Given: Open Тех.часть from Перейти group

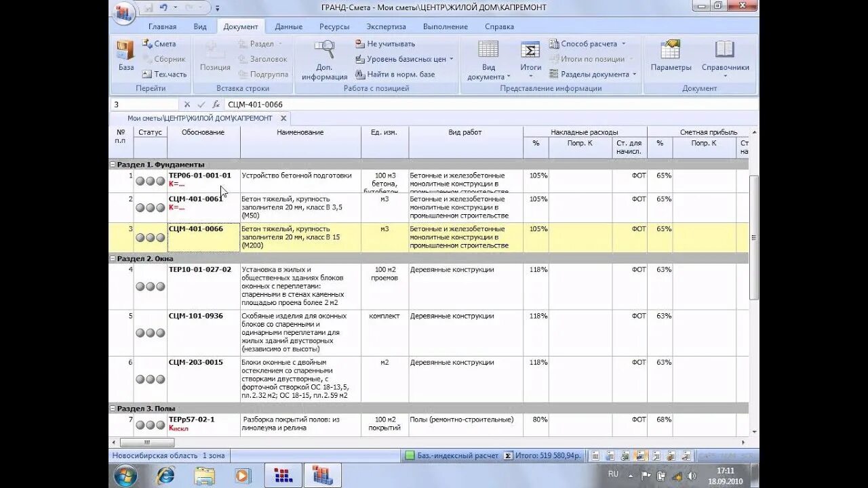Looking at the screenshot, I should click(164, 74).
